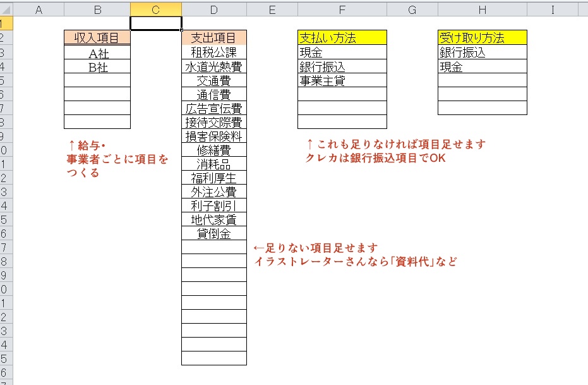Select column D header
The image size is (588, 385).
[213, 9]
